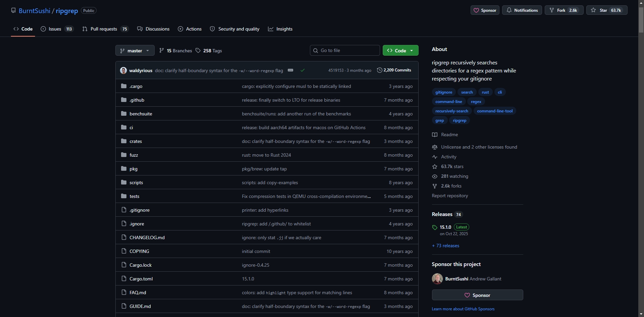Click the ci folder icon
This screenshot has width=644, height=317.
[x=124, y=127]
